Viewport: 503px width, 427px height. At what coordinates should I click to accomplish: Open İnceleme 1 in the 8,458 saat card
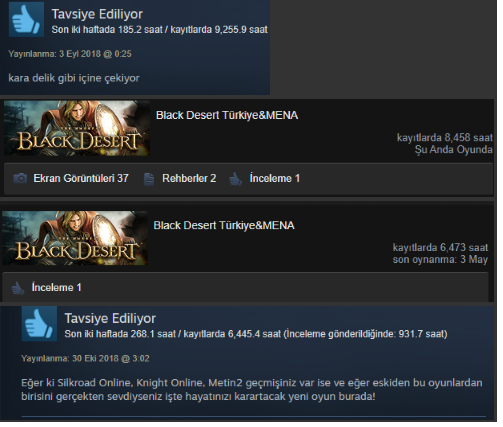(x=275, y=179)
